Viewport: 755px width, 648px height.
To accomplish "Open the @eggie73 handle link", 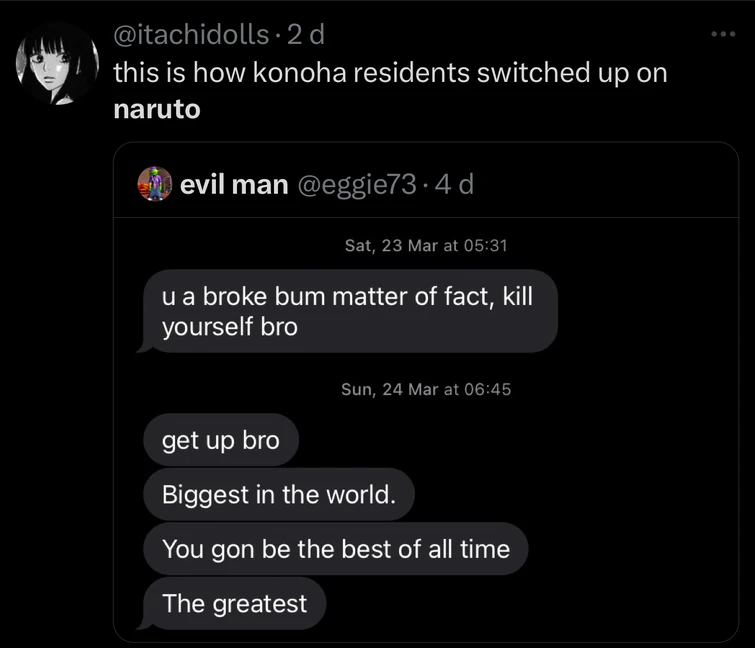I will click(357, 185).
